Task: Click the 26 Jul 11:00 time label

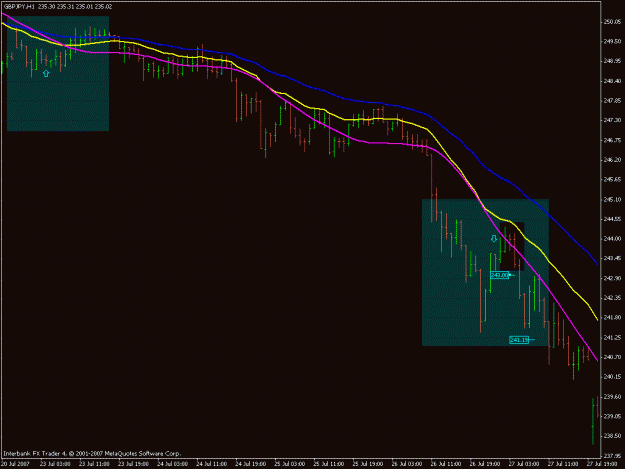Action: coord(446,464)
